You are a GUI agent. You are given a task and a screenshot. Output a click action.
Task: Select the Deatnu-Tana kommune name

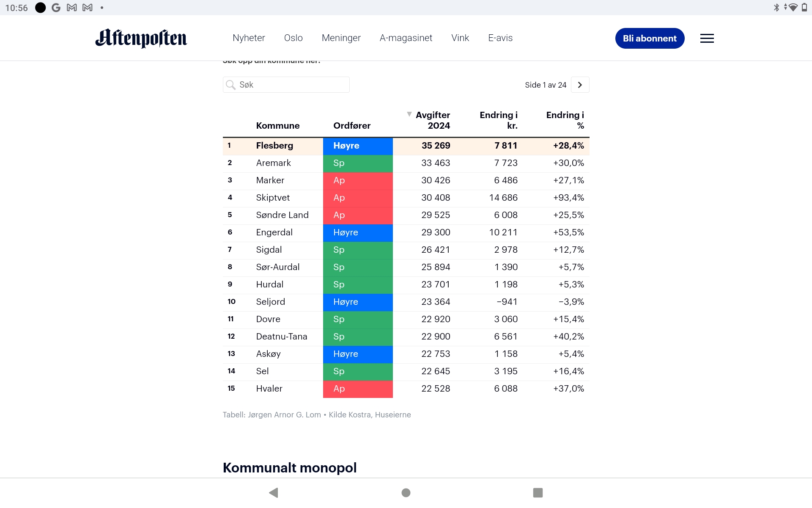click(282, 337)
